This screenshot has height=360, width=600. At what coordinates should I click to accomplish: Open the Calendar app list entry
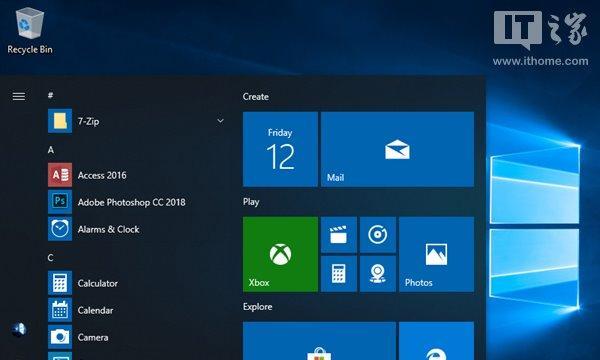138,310
